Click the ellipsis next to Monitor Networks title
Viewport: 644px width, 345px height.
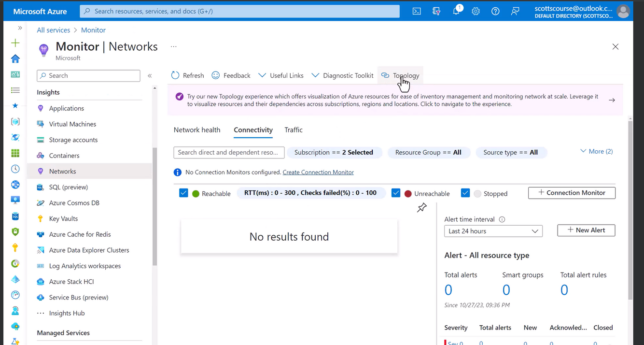tap(174, 47)
